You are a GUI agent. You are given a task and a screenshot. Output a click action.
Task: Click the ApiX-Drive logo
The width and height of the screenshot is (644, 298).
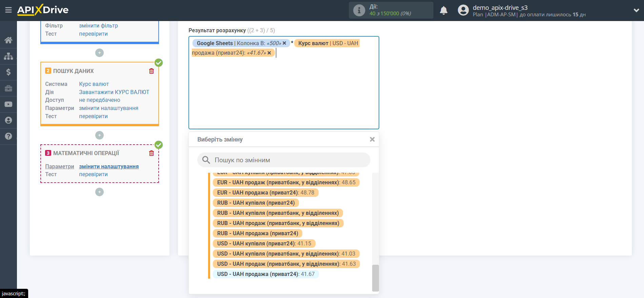coord(43,10)
